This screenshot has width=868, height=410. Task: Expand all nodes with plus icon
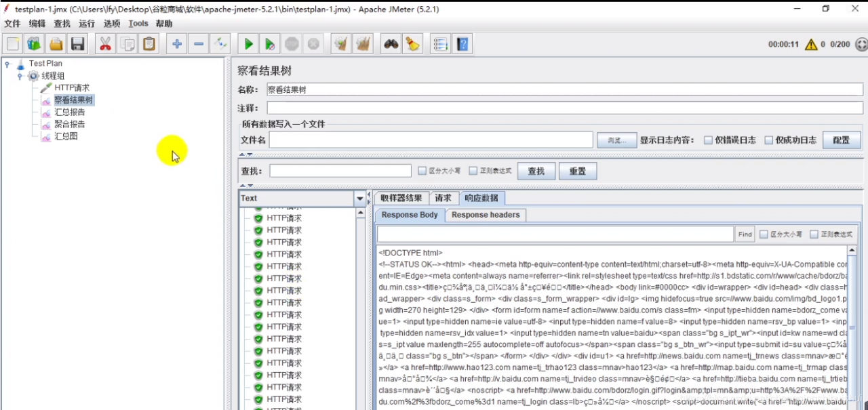177,44
